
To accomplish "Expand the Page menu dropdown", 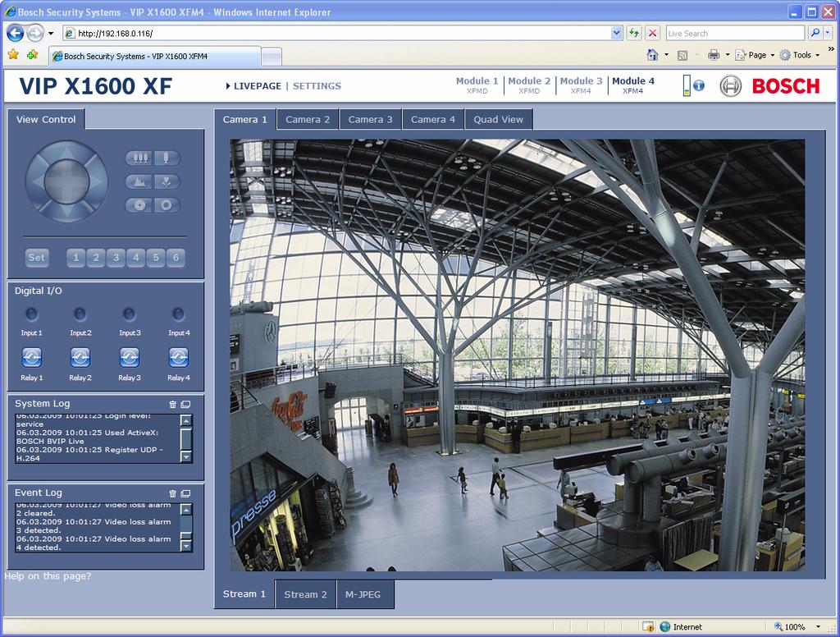I will [x=773, y=55].
